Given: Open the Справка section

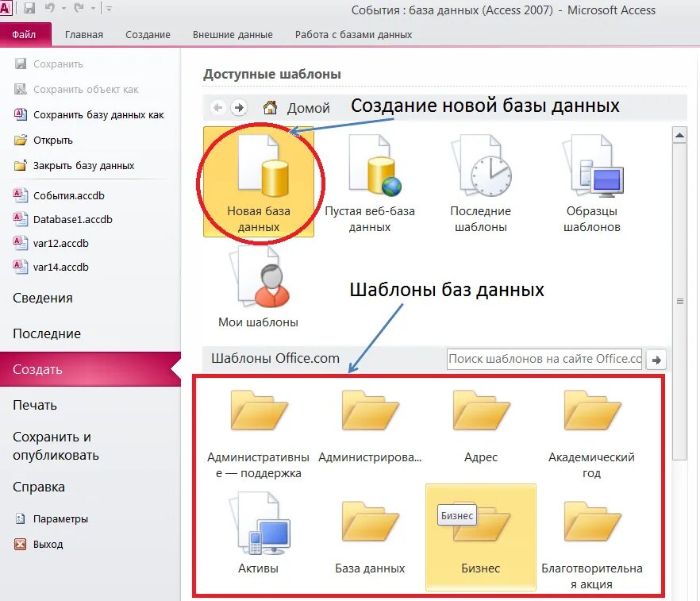Looking at the screenshot, I should point(38,487).
